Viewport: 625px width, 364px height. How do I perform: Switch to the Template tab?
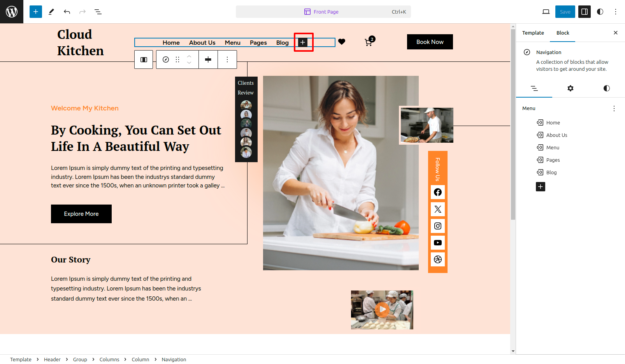(533, 33)
